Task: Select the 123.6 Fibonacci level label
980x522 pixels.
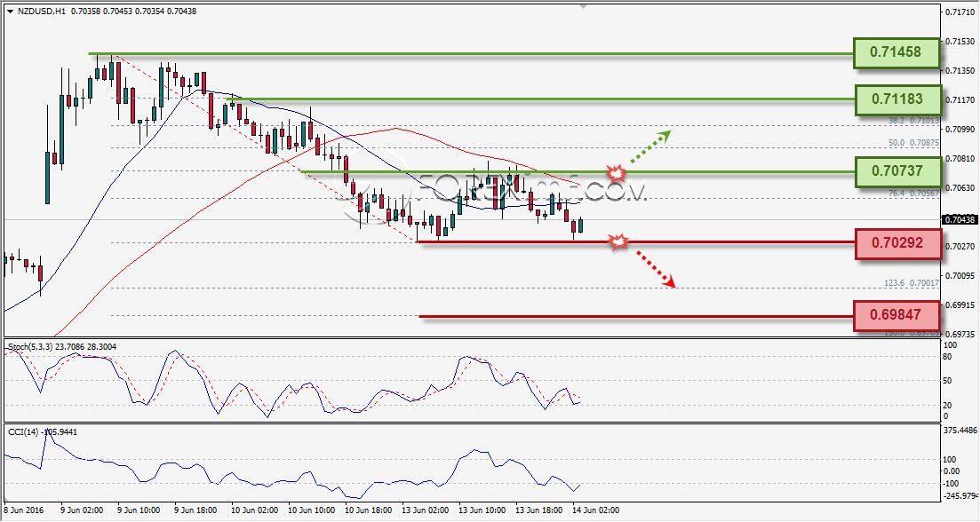Action: [912, 283]
